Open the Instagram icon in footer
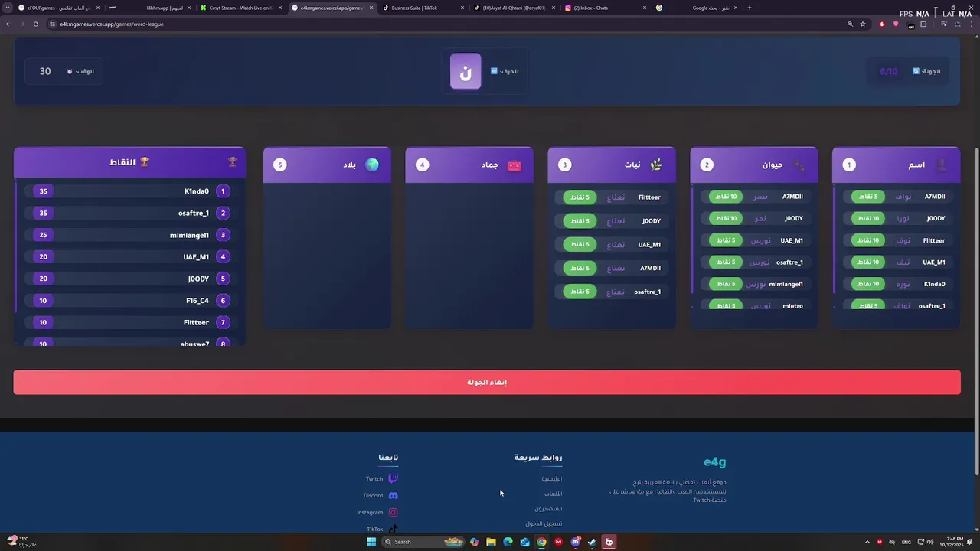Viewport: 980px width, 551px height. point(393,512)
